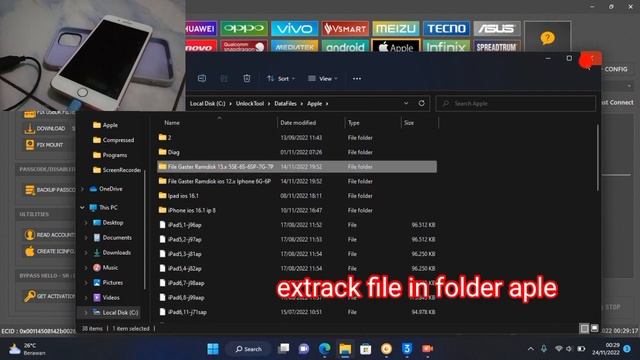Refresh the Apple folder address bar

click(422, 103)
